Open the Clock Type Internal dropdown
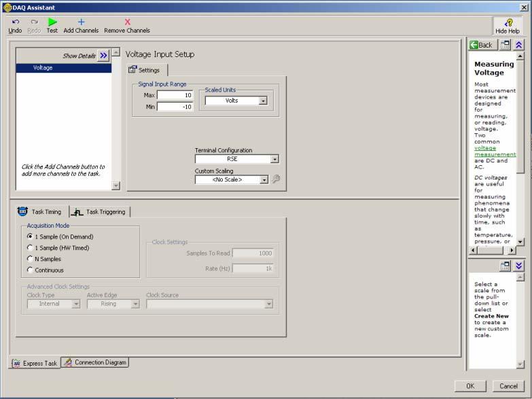 (x=76, y=304)
